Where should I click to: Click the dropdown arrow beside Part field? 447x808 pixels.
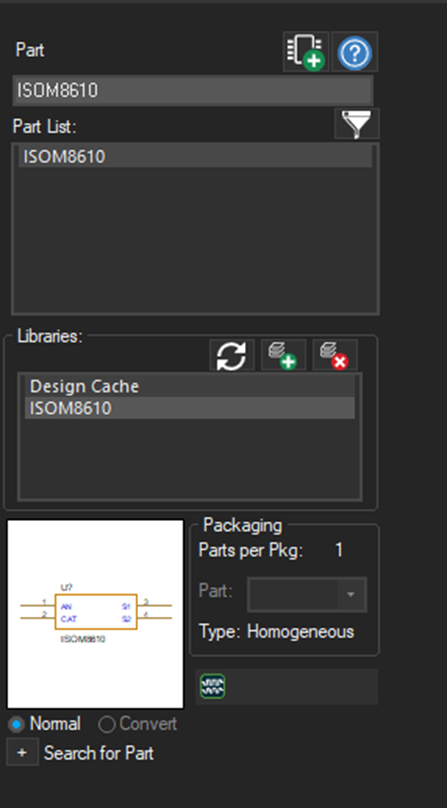351,595
